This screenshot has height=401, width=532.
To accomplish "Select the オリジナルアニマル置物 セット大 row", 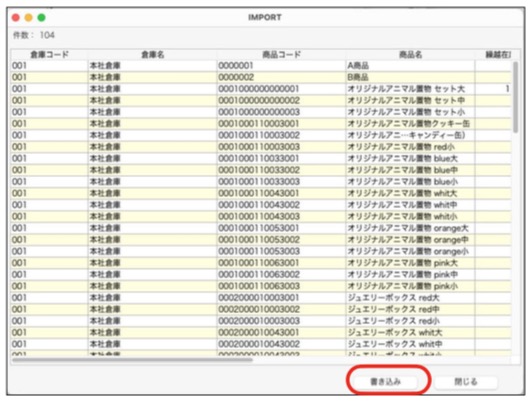I will (x=261, y=89).
